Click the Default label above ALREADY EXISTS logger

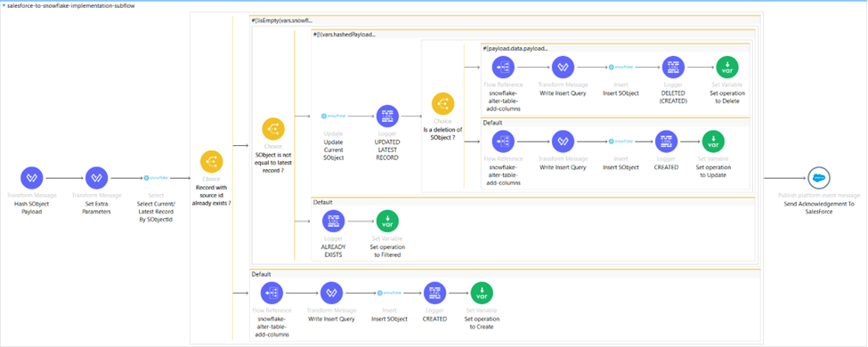point(323,203)
